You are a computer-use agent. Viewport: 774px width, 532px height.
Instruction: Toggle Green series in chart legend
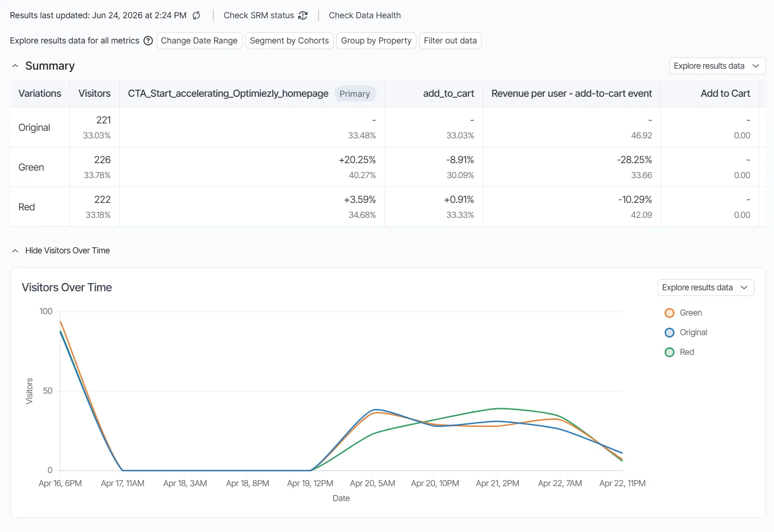click(x=683, y=313)
